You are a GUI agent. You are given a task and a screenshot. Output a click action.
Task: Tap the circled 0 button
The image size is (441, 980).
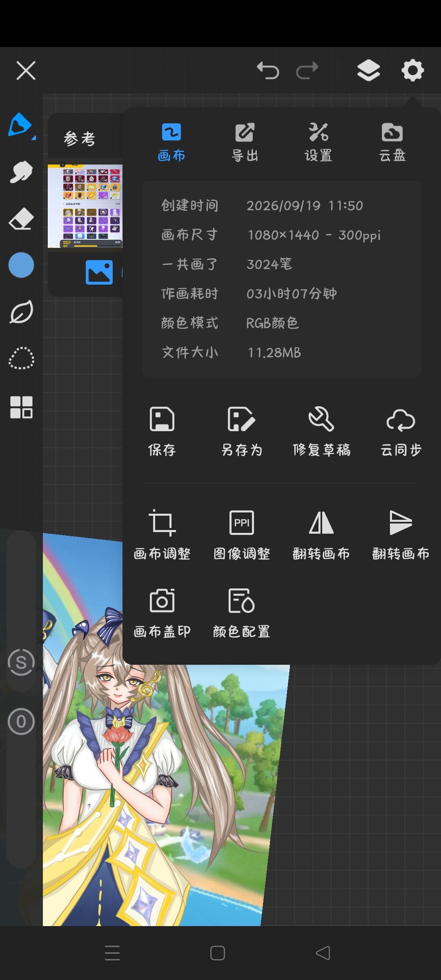(21, 722)
